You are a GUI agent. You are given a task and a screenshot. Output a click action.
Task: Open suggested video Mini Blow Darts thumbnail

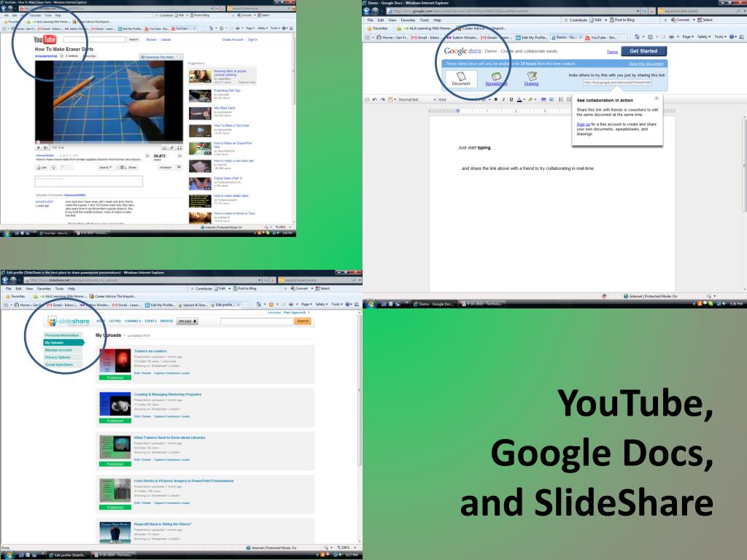click(x=200, y=113)
